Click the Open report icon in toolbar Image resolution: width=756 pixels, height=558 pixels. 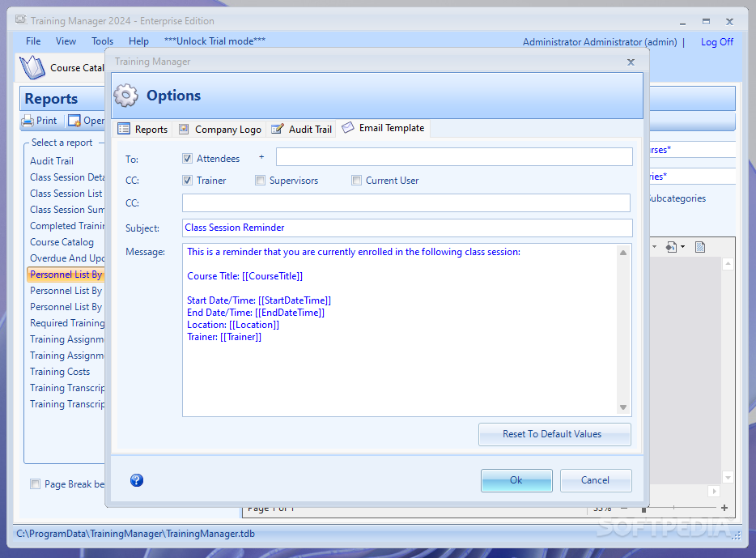pyautogui.click(x=74, y=121)
